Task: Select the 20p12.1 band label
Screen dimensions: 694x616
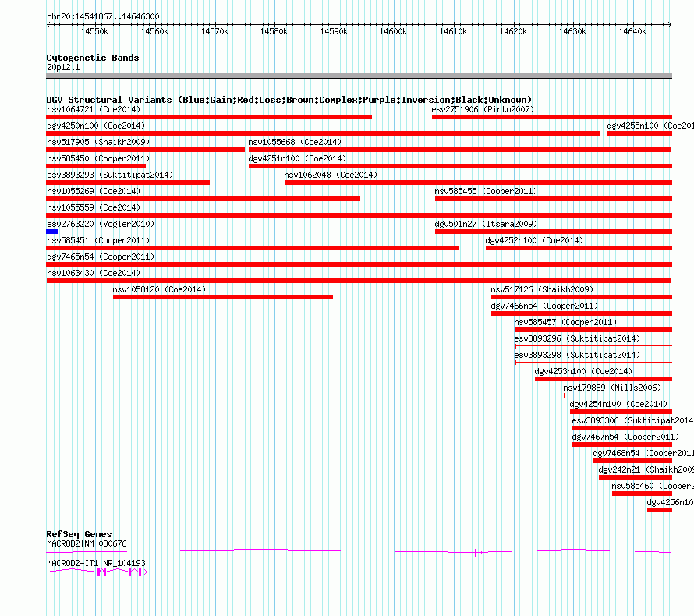Action: [x=63, y=67]
